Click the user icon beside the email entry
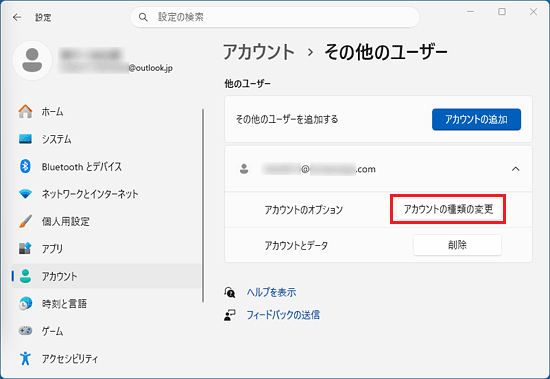 click(x=244, y=169)
